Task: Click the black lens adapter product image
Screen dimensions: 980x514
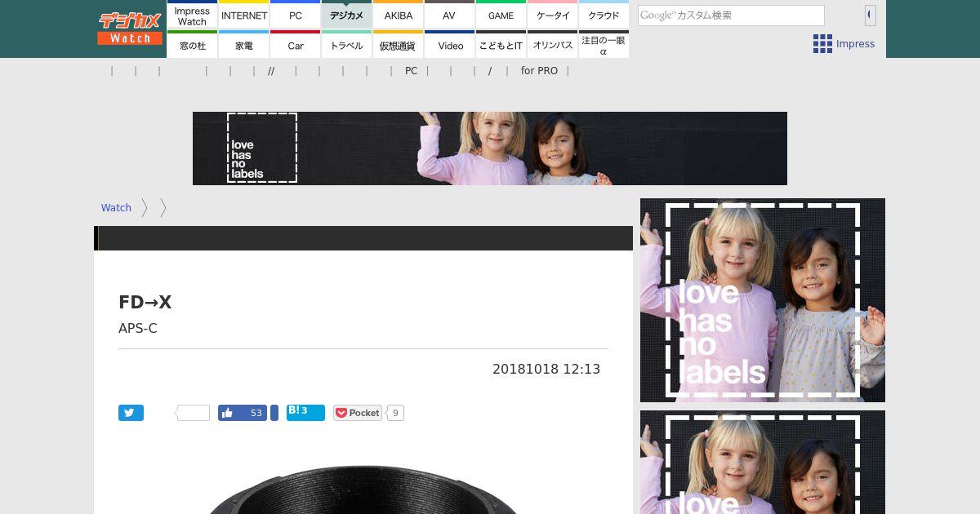Action: [363, 490]
